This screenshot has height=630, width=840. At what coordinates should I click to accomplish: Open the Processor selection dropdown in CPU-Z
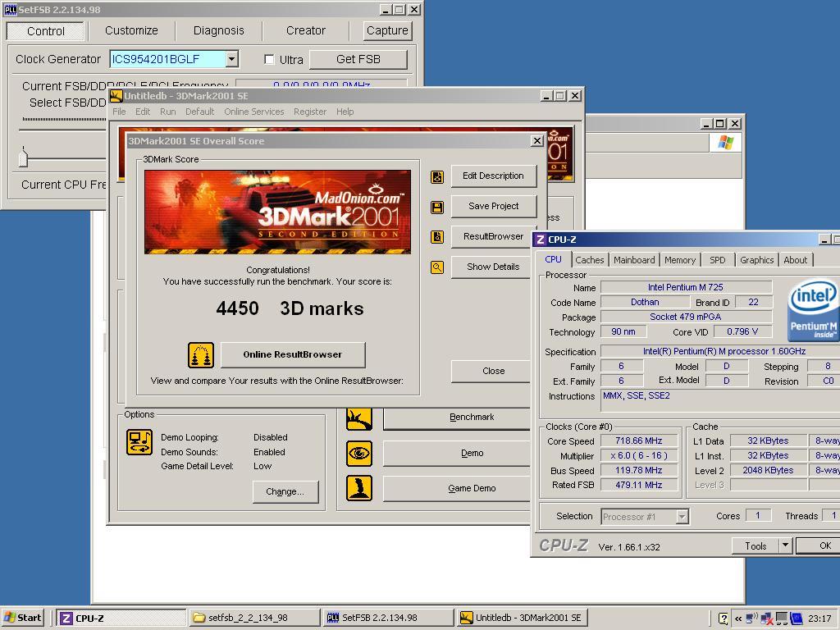682,517
